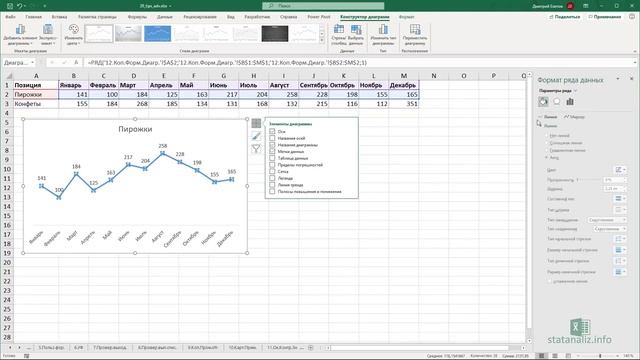The height and width of the screenshot is (360, 640).
Task: Open the Begin Arrow size dropdown
Action: point(620,250)
